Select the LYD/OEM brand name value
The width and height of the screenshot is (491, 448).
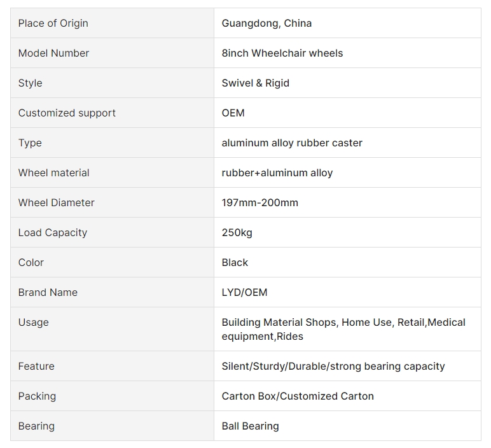[x=244, y=292]
